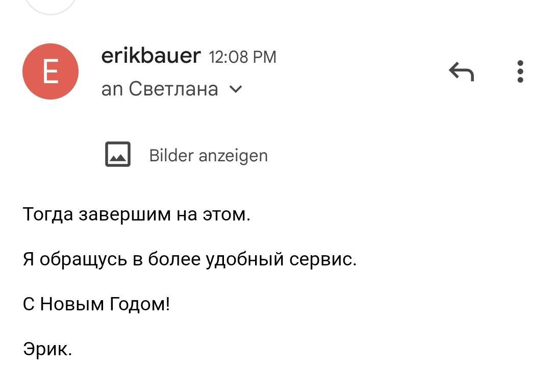Click the reply arrow icon
This screenshot has width=551, height=392.
point(461,72)
